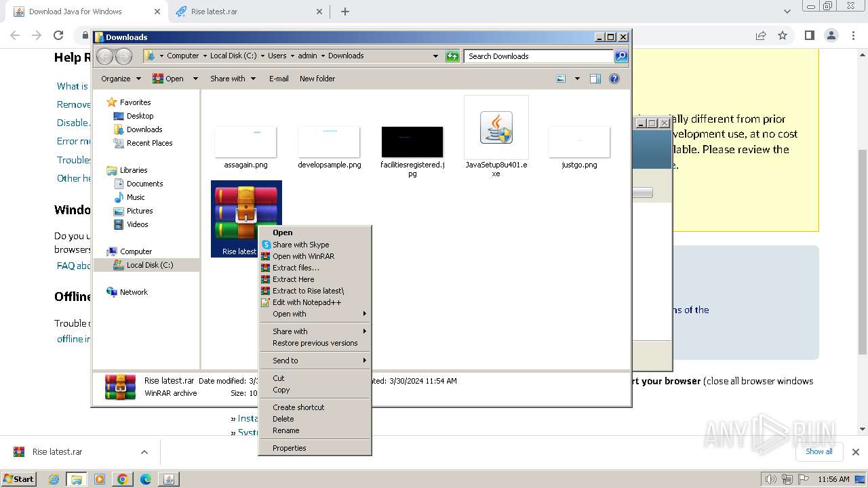Viewport: 868px width, 488px height.
Task: Expand the Share with submenu in context menu
Action: (x=315, y=331)
